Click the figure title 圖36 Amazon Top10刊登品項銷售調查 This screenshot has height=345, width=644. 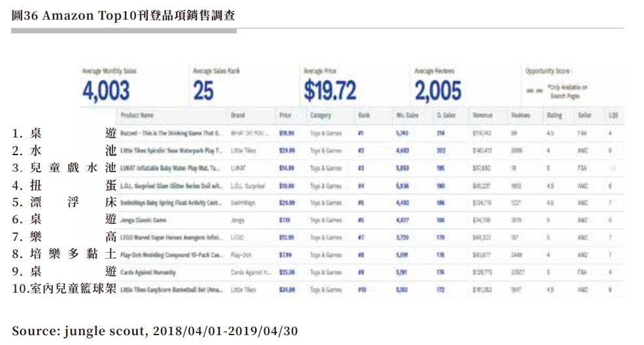(123, 15)
